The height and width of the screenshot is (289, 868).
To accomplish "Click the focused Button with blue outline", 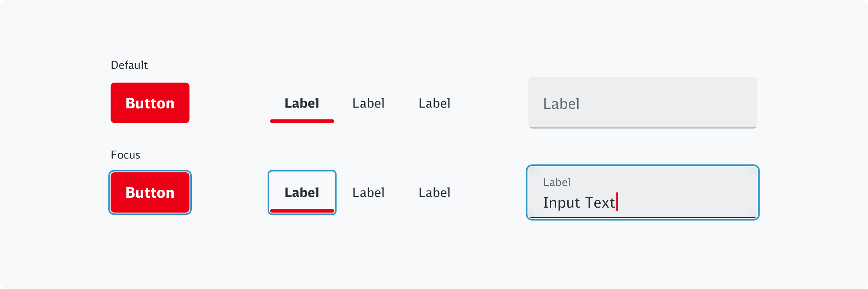I will [150, 192].
